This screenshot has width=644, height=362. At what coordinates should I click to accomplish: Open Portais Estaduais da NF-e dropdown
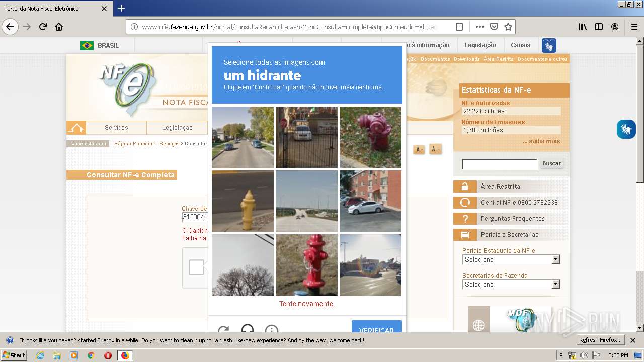[x=511, y=259]
